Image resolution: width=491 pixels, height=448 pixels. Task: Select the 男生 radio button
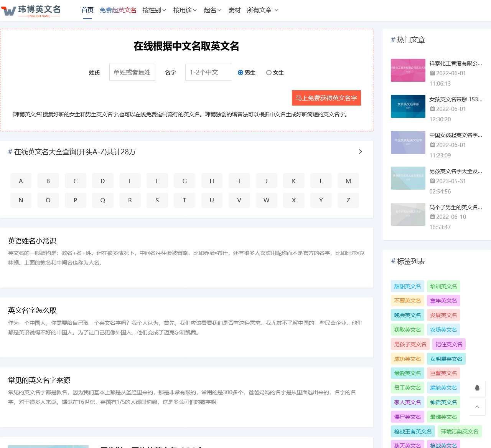click(x=241, y=73)
